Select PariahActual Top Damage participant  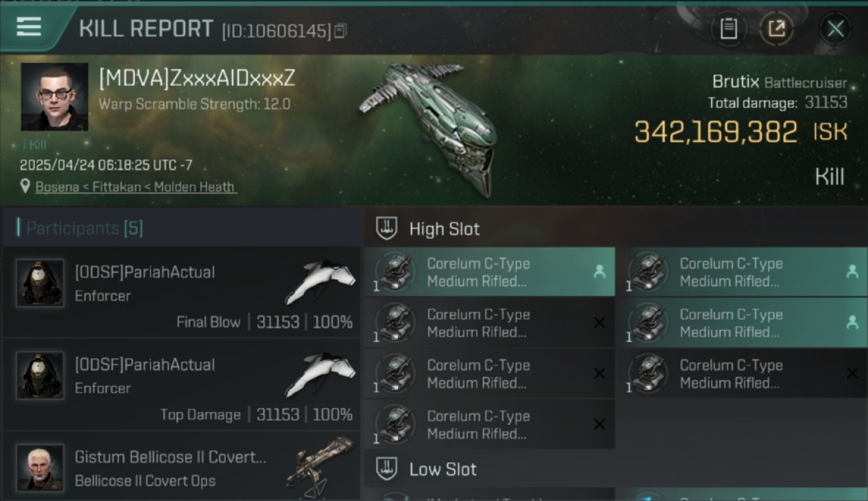[x=181, y=385]
